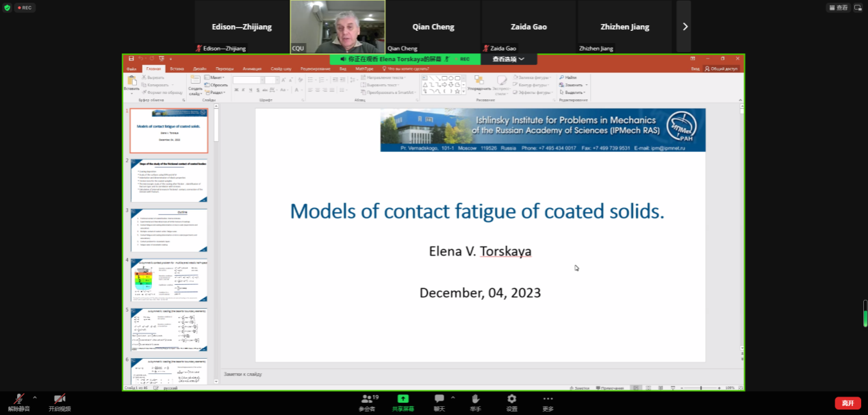Expand audio options arrow beside mute button
Screen dimensions: 868x415
(35, 397)
